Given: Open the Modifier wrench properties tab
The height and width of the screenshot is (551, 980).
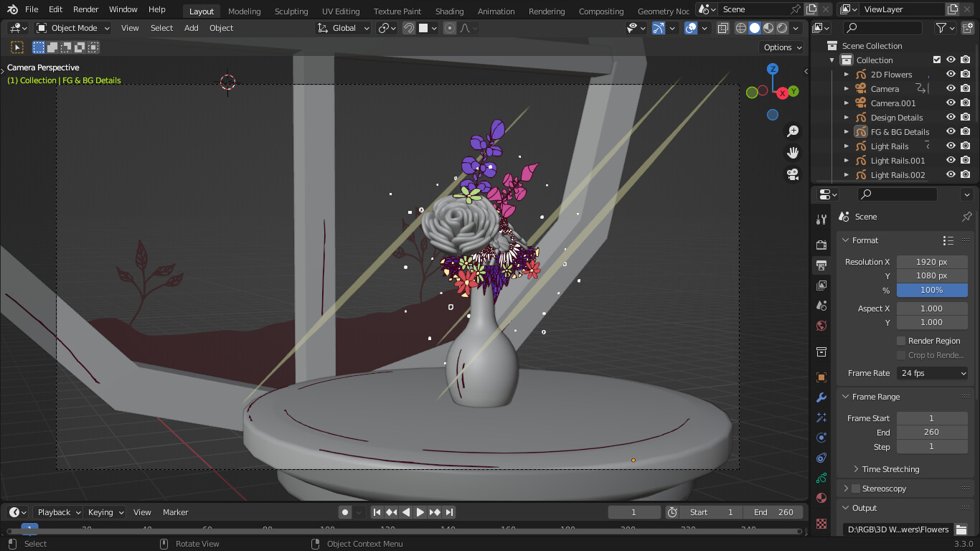Looking at the screenshot, I should (x=821, y=397).
